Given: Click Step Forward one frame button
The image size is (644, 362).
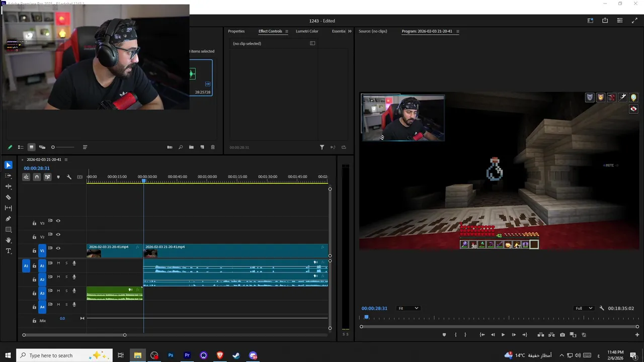Looking at the screenshot, I should click(x=514, y=335).
